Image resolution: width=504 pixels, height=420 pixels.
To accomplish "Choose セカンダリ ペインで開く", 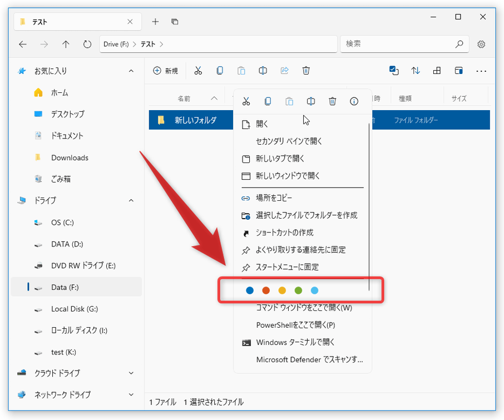I will coord(302,141).
